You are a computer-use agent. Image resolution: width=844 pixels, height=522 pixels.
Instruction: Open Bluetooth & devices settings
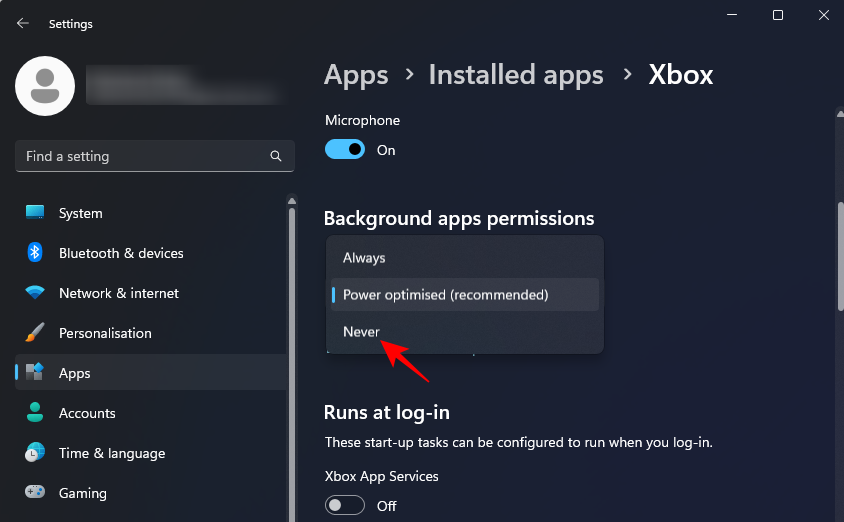(151, 253)
